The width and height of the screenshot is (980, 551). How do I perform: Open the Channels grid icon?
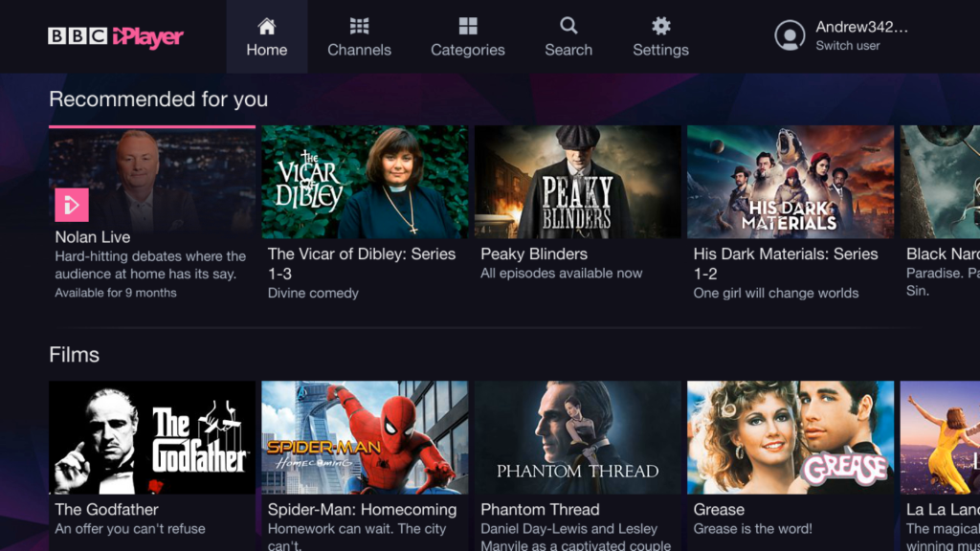pos(359,26)
